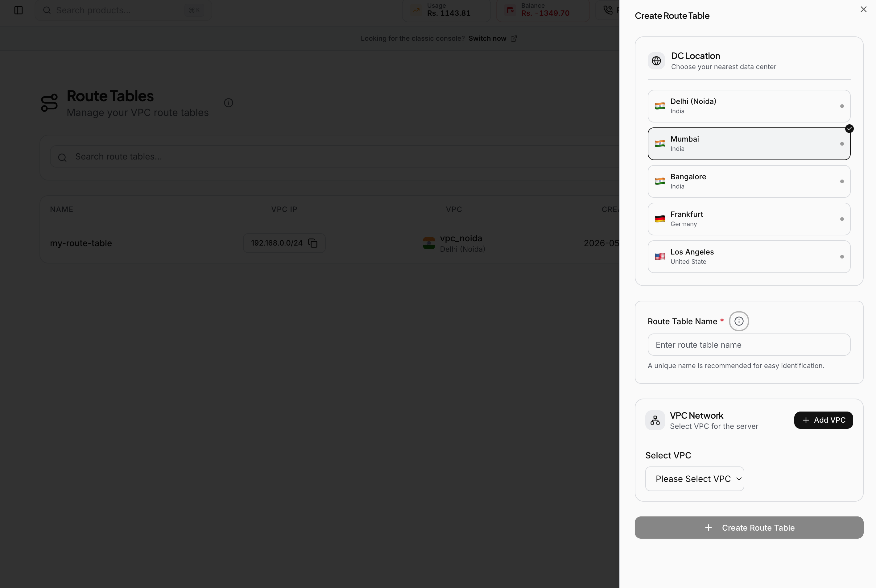Click the Route Tables heading icon
876x588 pixels.
[x=49, y=102]
